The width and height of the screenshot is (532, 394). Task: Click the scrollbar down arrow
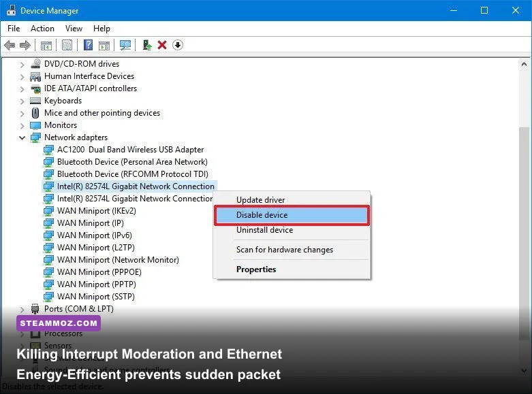tap(524, 371)
